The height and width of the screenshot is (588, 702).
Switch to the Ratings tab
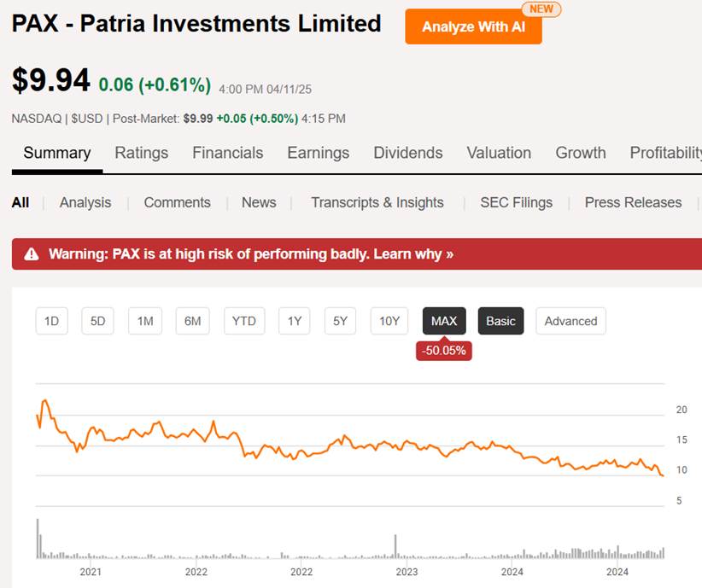(142, 153)
